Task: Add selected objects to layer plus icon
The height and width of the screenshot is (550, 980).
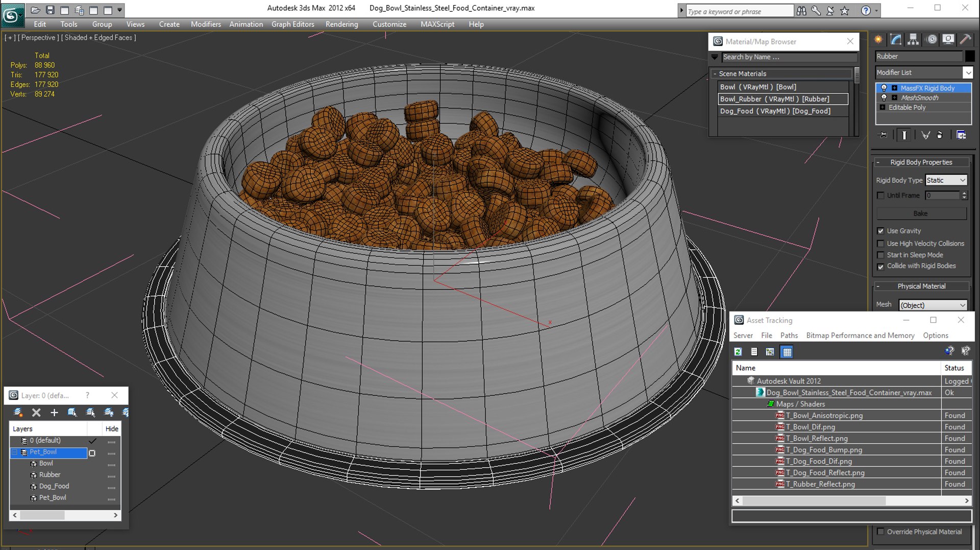Action: 54,412
